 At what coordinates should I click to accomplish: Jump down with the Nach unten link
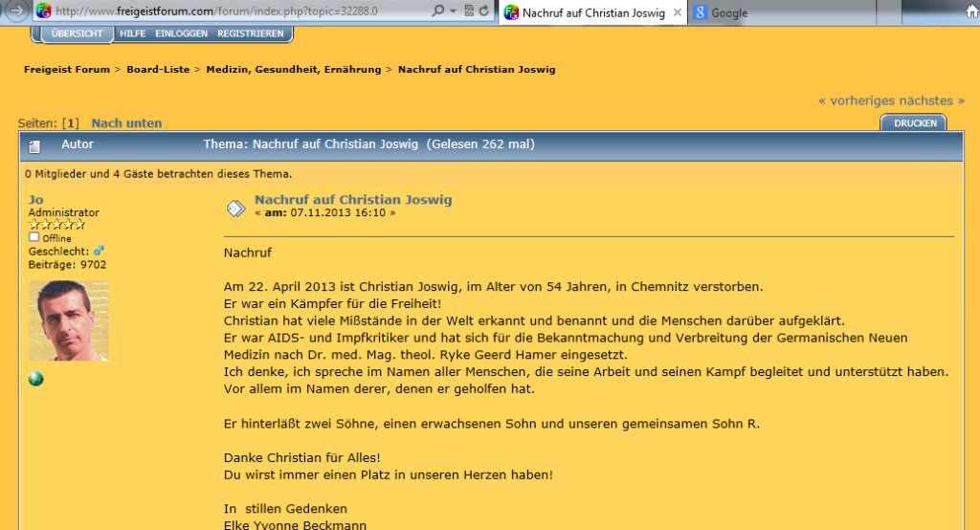click(126, 123)
